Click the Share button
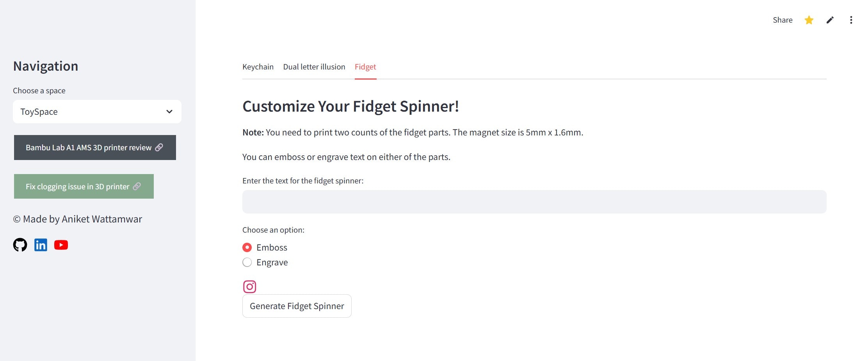This screenshot has width=868, height=361. click(782, 20)
